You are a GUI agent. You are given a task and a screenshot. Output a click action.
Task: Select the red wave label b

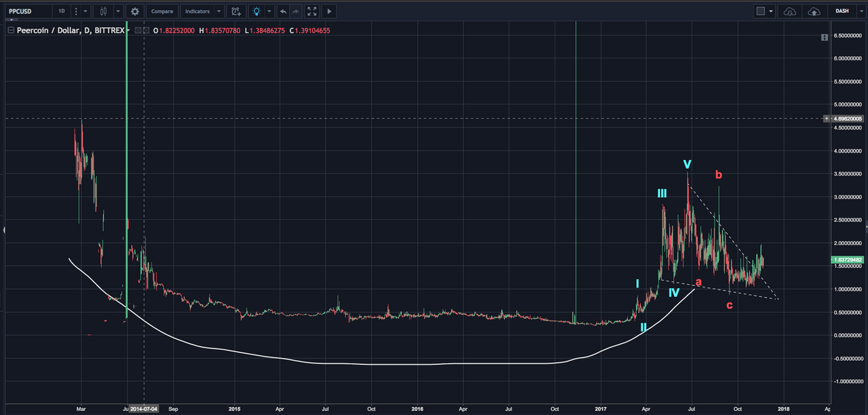click(x=719, y=175)
